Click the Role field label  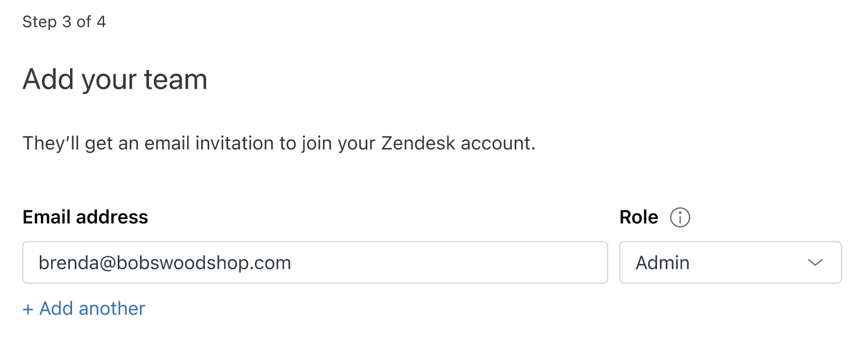pyautogui.click(x=639, y=217)
